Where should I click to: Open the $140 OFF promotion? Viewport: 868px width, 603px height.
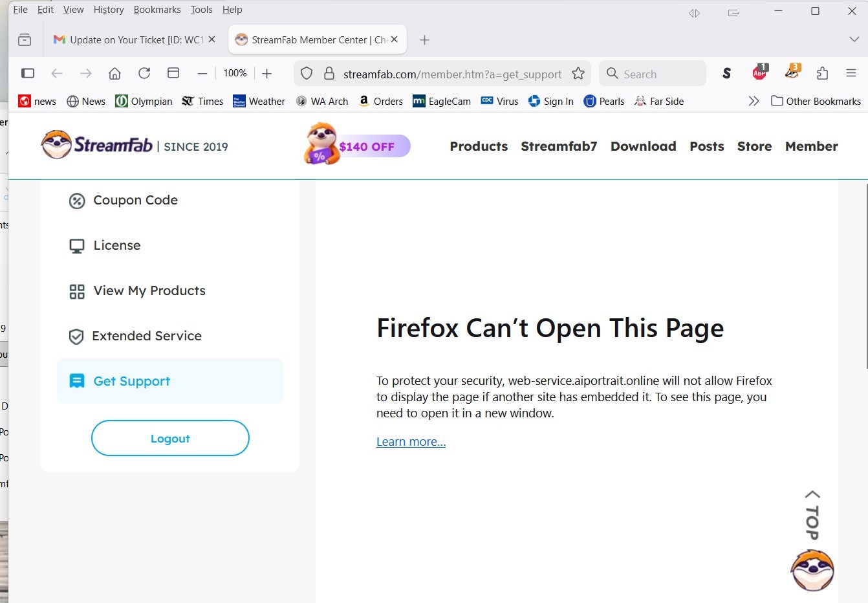coord(357,145)
